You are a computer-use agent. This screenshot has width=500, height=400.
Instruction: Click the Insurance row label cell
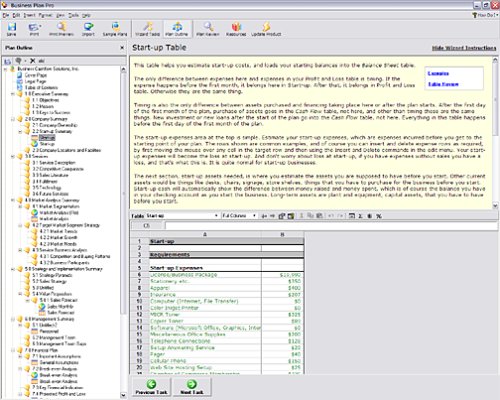tap(205, 295)
